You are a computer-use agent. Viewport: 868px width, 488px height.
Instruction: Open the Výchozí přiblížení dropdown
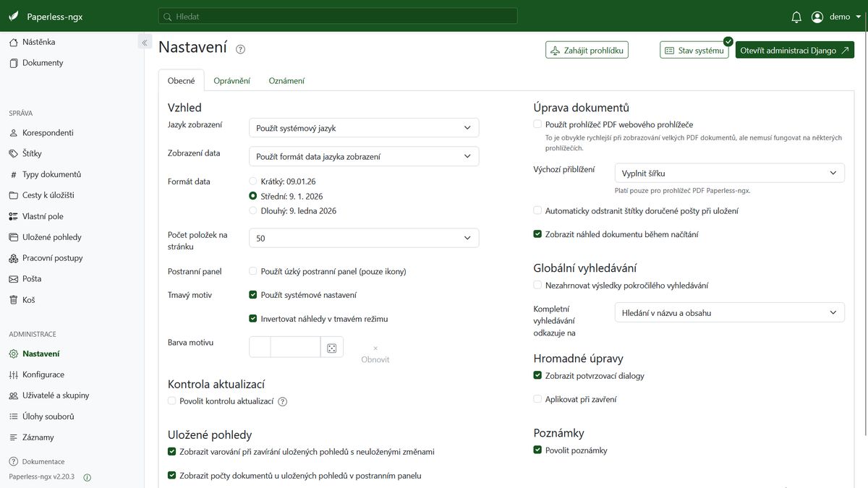[729, 174]
